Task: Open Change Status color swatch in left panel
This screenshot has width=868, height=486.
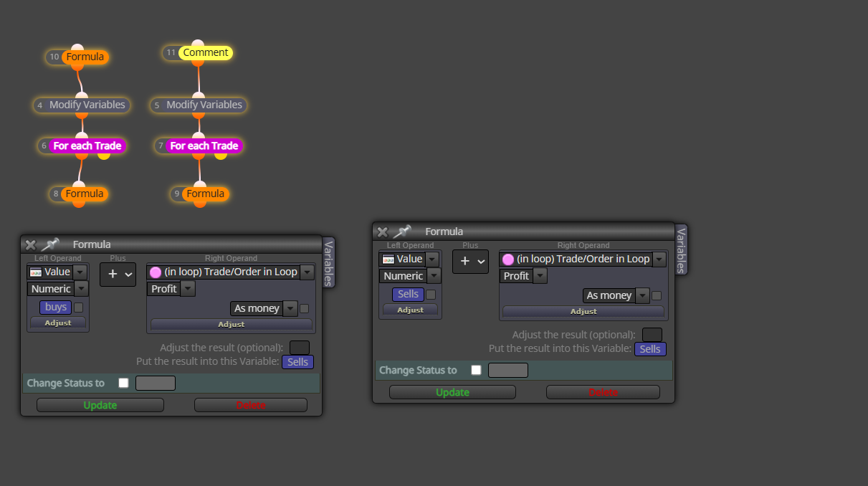Action: [x=156, y=383]
